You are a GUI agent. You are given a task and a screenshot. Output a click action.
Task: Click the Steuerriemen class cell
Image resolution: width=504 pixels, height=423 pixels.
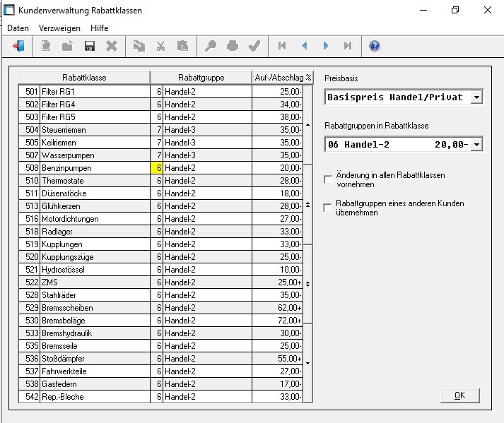[x=95, y=130]
